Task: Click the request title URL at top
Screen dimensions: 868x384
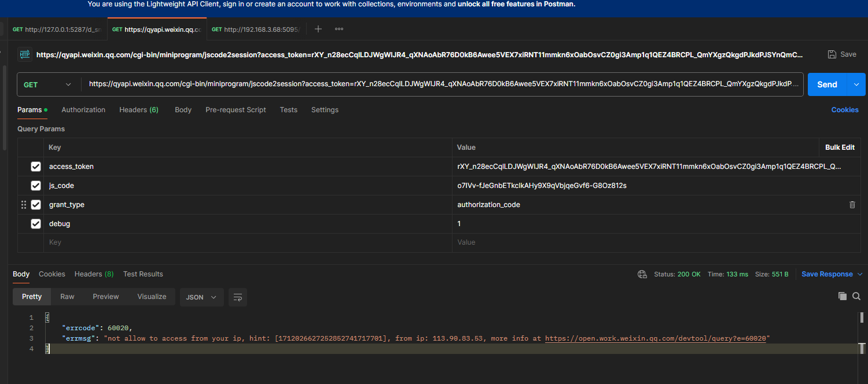Action: coord(420,55)
